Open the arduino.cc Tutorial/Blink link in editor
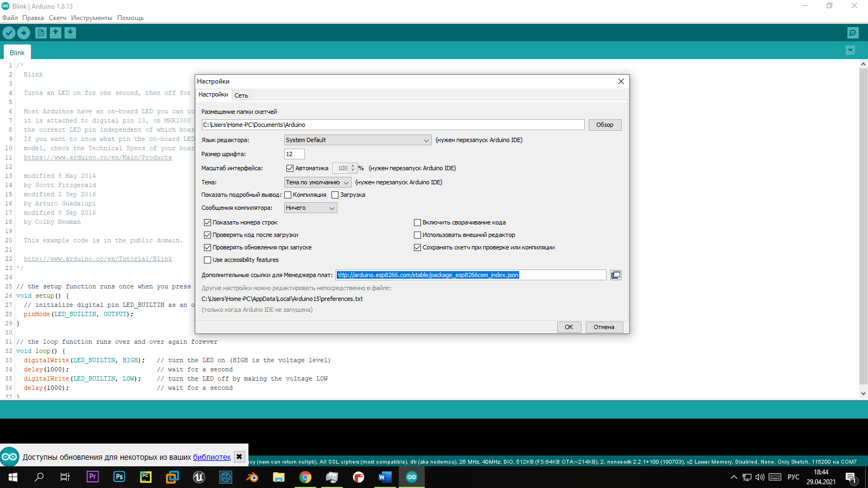The height and width of the screenshot is (488, 868). coord(98,259)
